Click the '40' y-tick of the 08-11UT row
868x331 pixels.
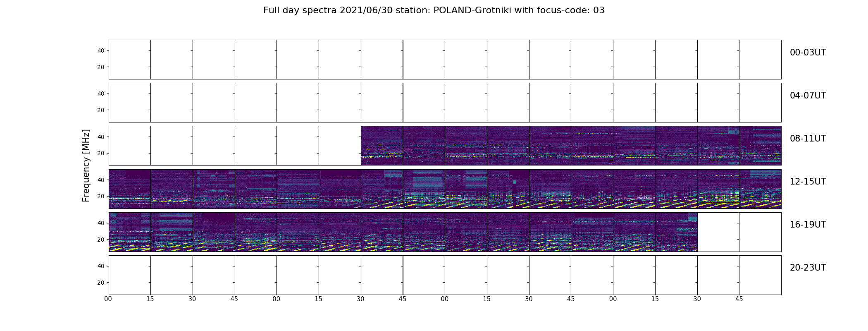100,137
